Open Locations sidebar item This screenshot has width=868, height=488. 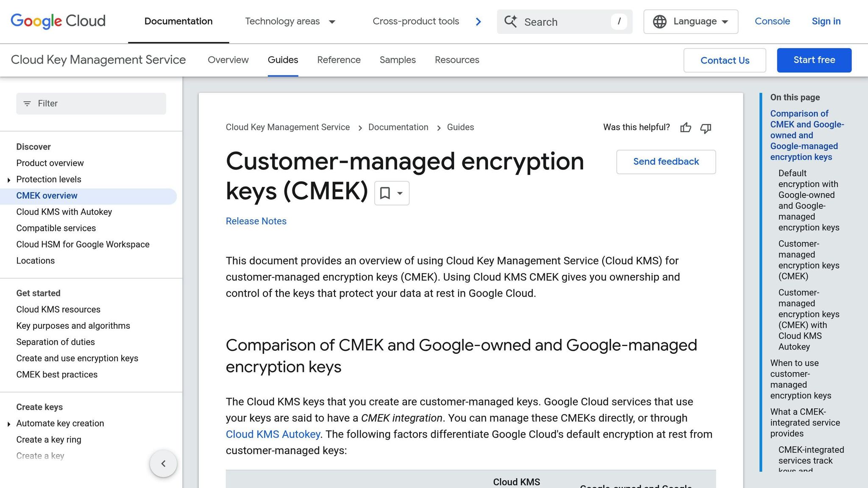36,261
